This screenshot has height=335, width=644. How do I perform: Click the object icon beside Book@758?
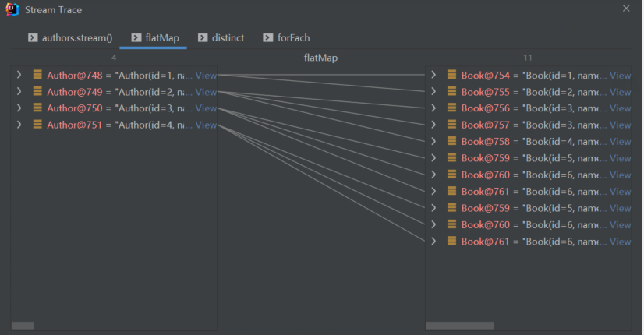click(x=451, y=142)
